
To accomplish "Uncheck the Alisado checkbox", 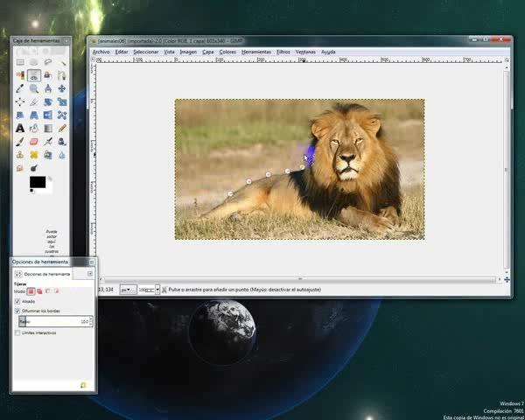I will (17, 301).
